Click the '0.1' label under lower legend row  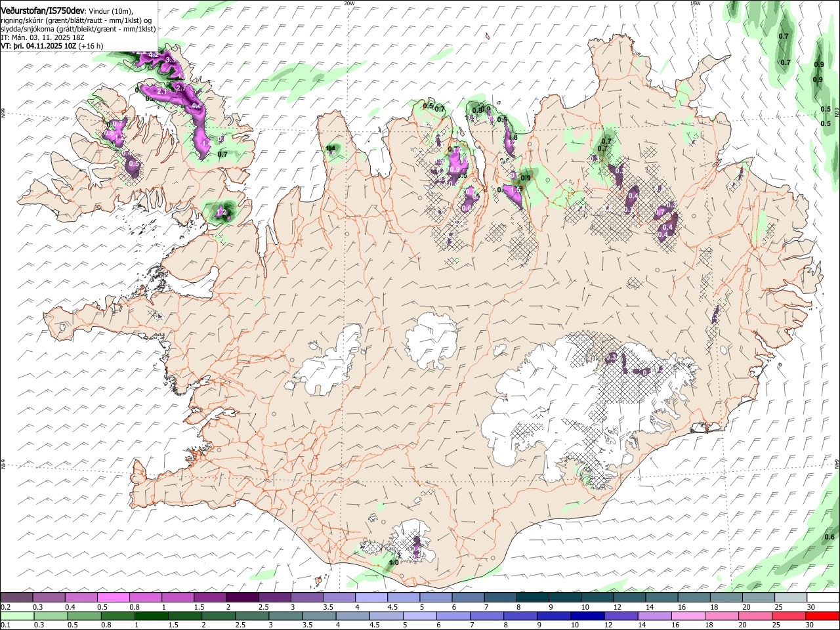tap(5, 625)
